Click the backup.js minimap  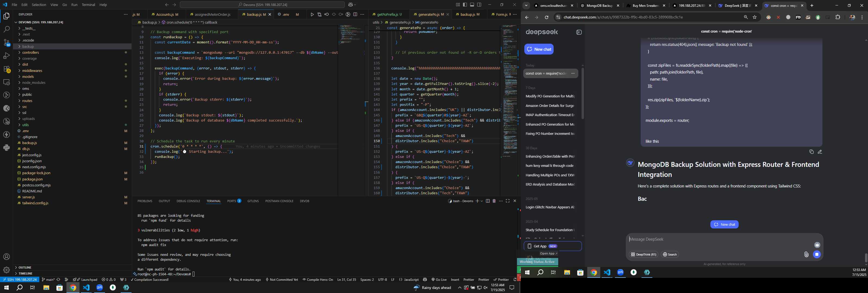tap(352, 35)
